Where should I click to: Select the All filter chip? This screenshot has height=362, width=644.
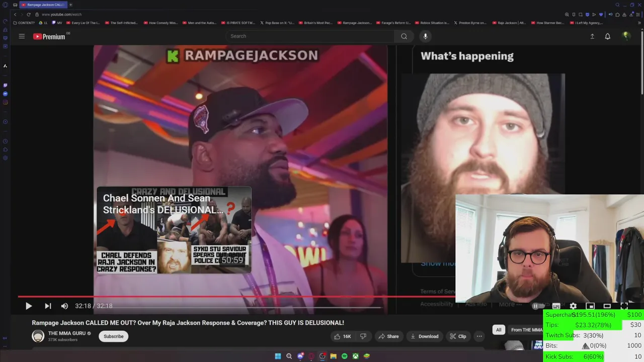coord(499,330)
